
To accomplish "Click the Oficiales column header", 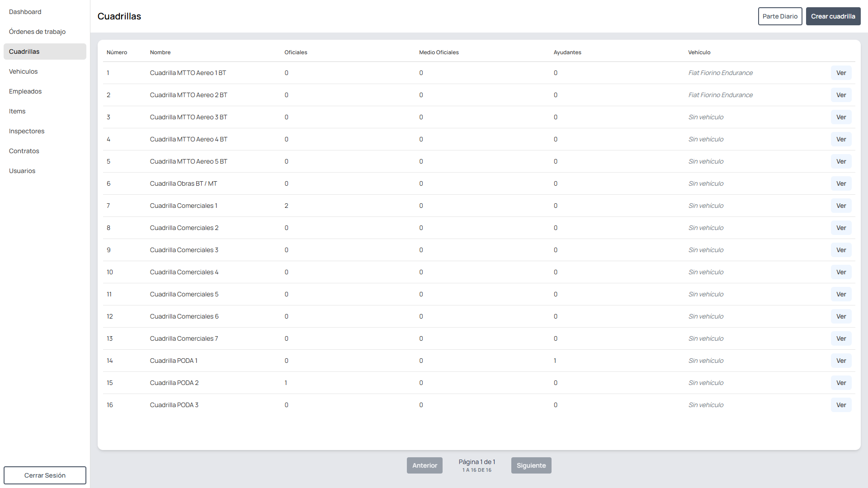I will click(x=296, y=52).
